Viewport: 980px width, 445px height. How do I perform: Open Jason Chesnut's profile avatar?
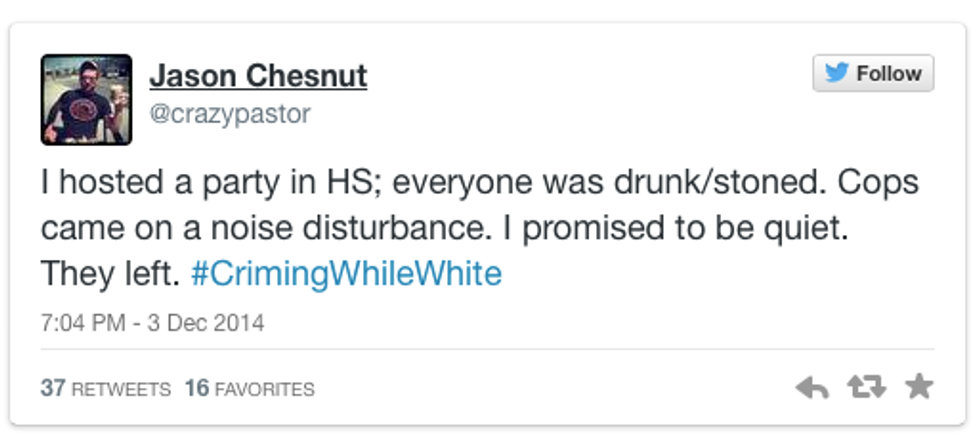click(86, 99)
